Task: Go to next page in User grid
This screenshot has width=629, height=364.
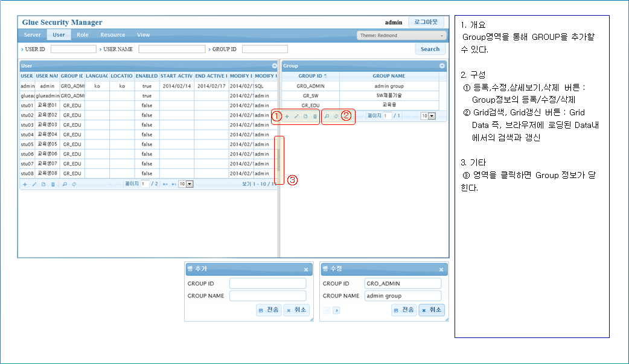Action: tap(165, 184)
